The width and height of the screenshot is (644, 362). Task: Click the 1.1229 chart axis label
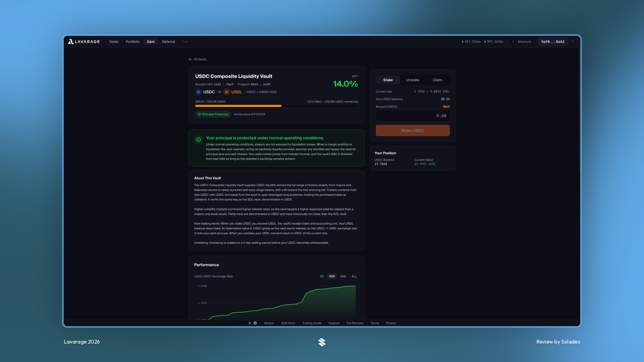click(202, 303)
